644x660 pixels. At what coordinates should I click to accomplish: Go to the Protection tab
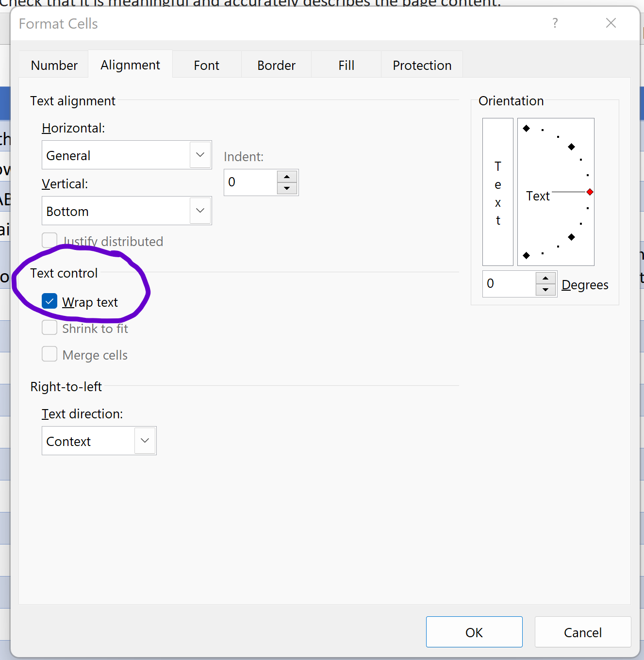tap(422, 65)
